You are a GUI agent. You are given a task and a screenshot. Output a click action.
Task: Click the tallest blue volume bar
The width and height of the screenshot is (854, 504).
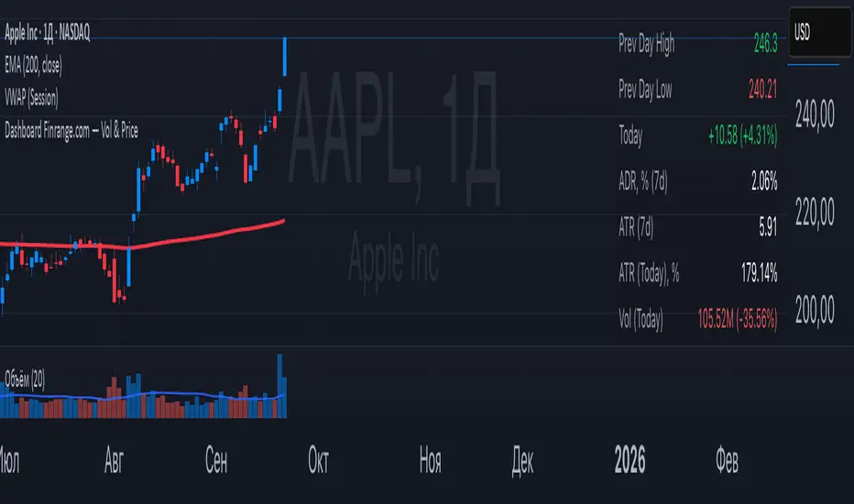[x=280, y=386]
